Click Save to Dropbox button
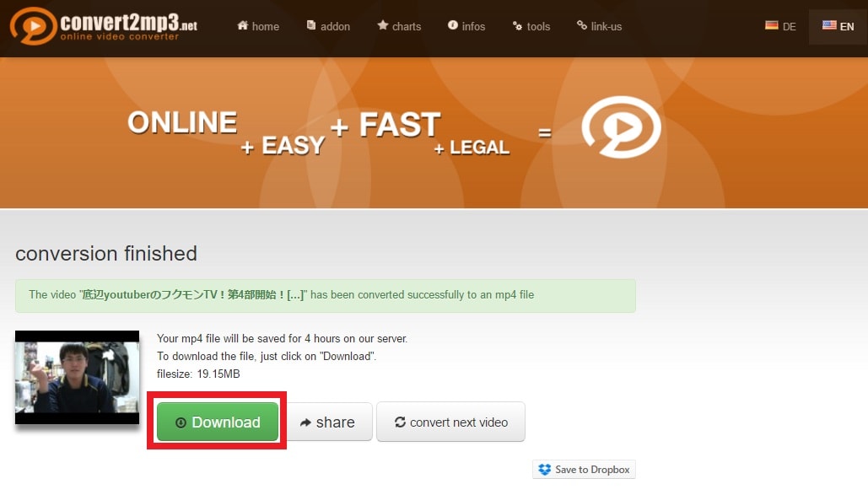This screenshot has width=868, height=495. 584,470
